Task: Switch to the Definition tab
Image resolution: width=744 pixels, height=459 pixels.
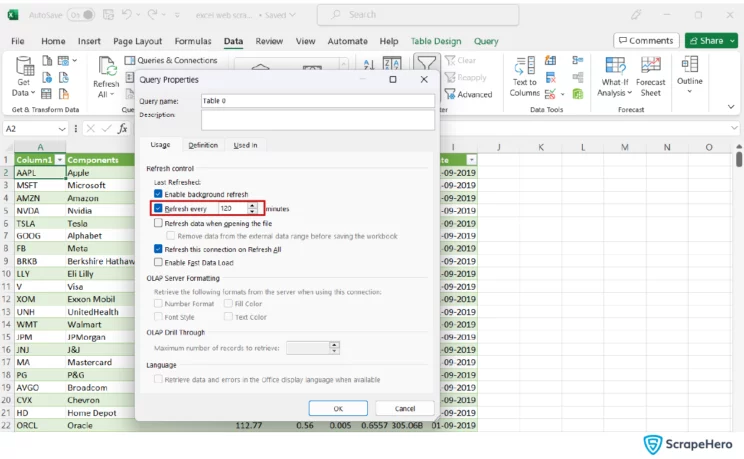Action: (x=203, y=145)
